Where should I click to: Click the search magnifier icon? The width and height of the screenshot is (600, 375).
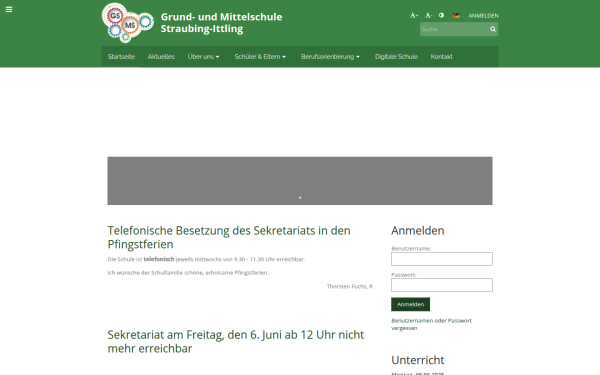pos(493,29)
